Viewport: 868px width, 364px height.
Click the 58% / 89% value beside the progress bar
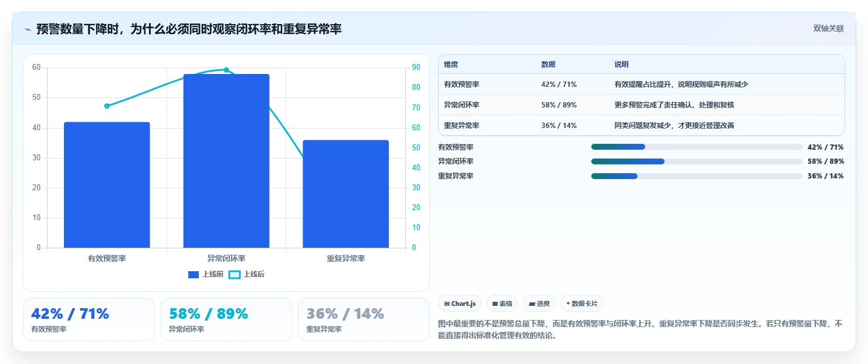(x=826, y=161)
